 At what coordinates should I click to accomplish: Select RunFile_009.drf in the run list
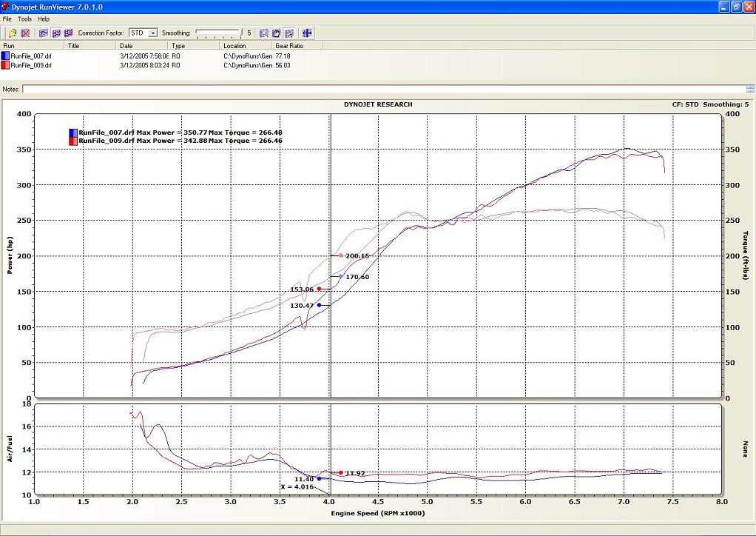(x=31, y=65)
